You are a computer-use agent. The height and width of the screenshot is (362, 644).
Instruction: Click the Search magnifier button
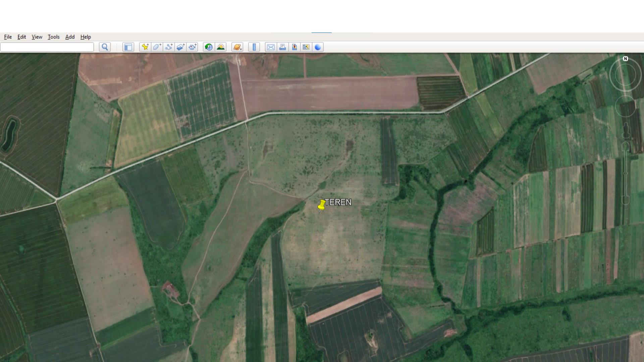104,47
